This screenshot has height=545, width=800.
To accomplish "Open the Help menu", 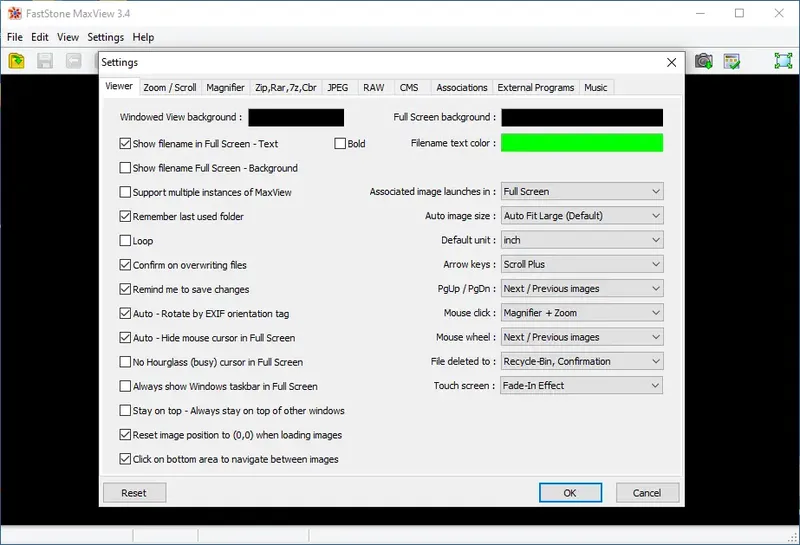I will pyautogui.click(x=143, y=37).
